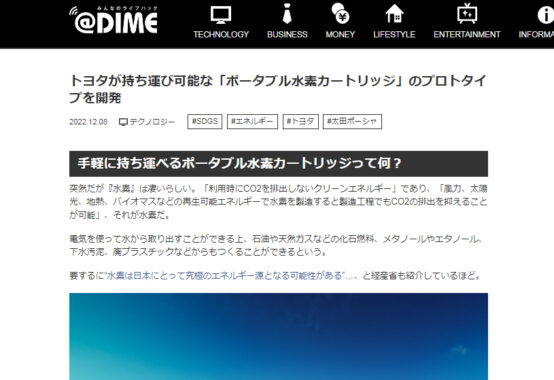Select the #SDGS tag
Screen dimensions: 554x380
(x=205, y=121)
